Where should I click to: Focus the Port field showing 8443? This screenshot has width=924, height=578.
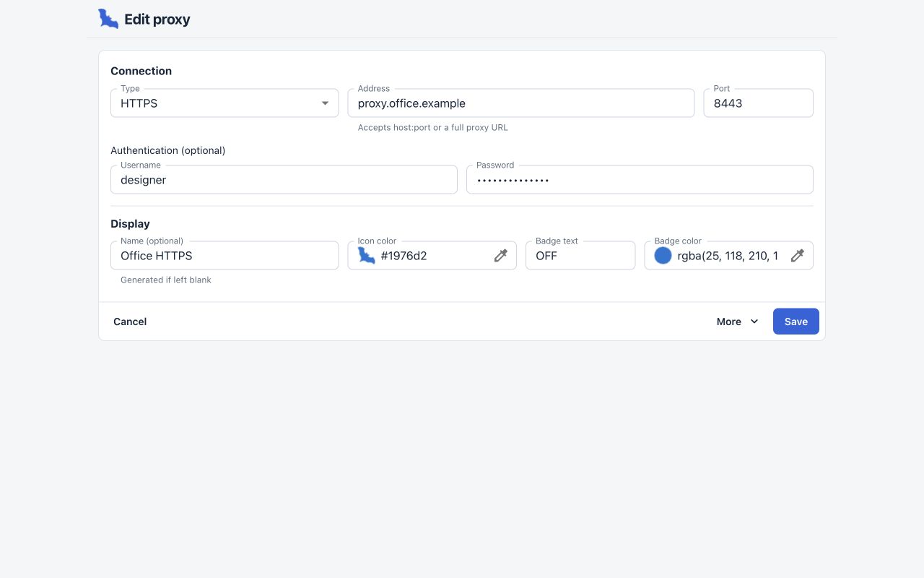(759, 103)
